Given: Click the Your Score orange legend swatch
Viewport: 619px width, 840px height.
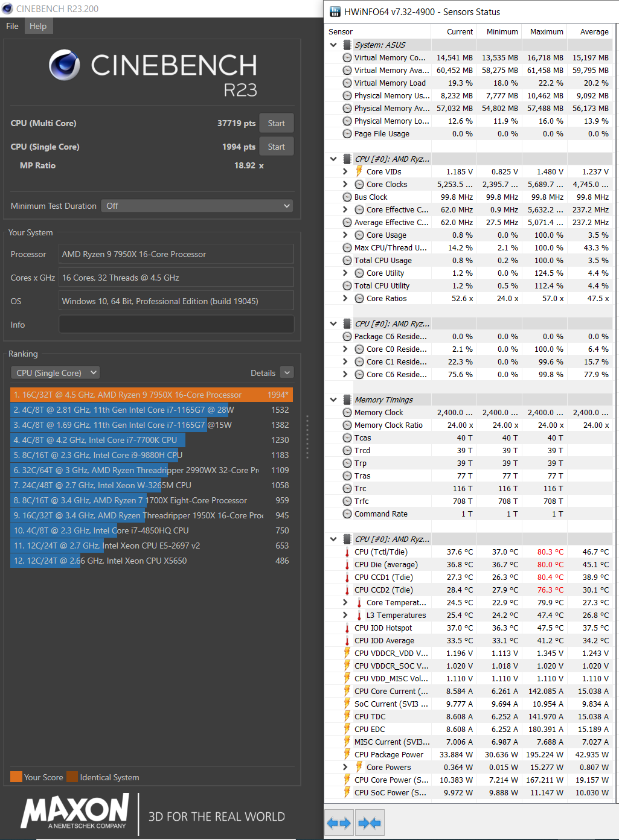Looking at the screenshot, I should 16,777.
